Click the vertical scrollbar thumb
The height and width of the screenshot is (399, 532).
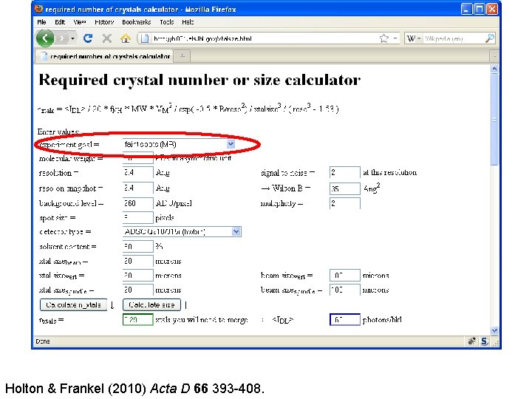[494, 120]
